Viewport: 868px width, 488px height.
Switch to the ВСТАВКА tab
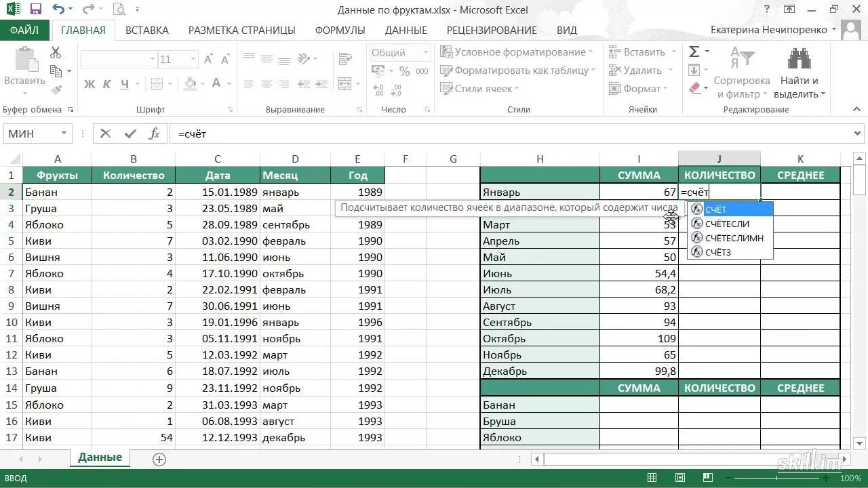147,30
